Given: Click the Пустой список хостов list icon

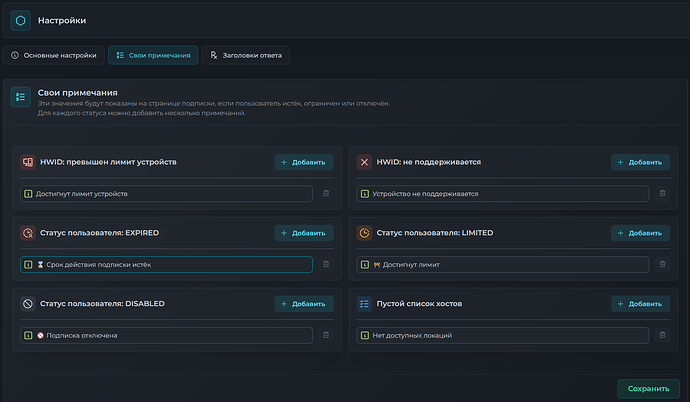Looking at the screenshot, I should point(364,304).
